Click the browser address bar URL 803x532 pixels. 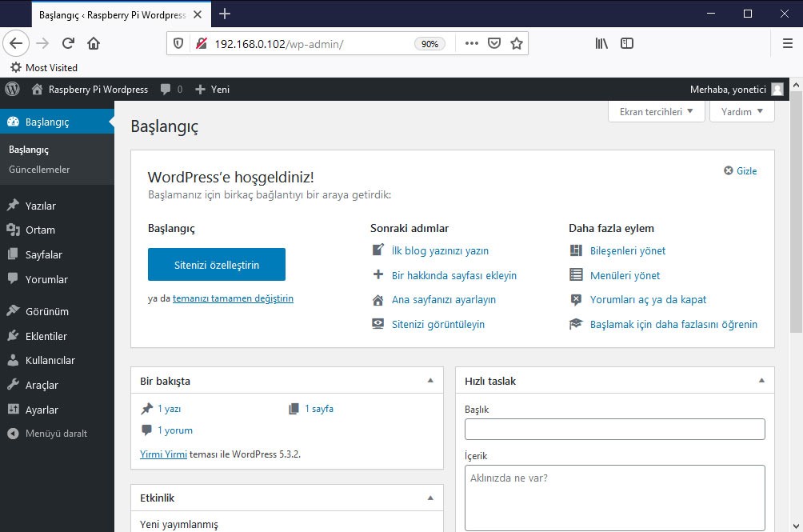pyautogui.click(x=278, y=44)
